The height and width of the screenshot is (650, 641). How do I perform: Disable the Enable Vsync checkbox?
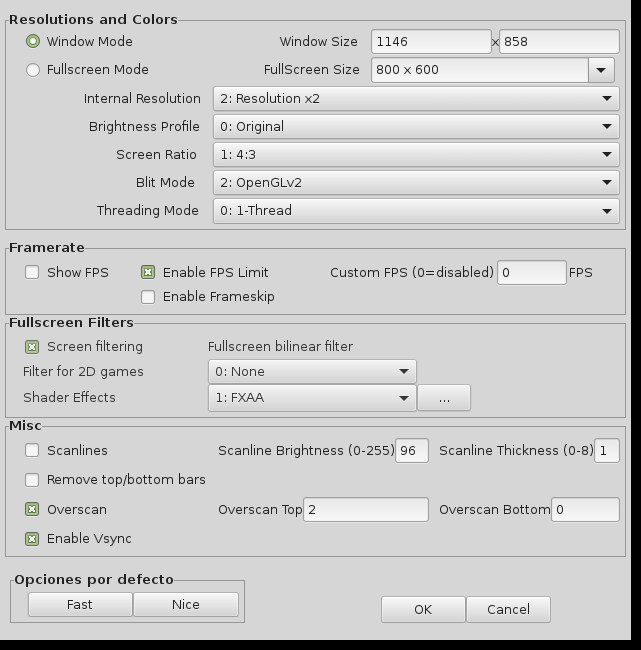tap(32, 538)
